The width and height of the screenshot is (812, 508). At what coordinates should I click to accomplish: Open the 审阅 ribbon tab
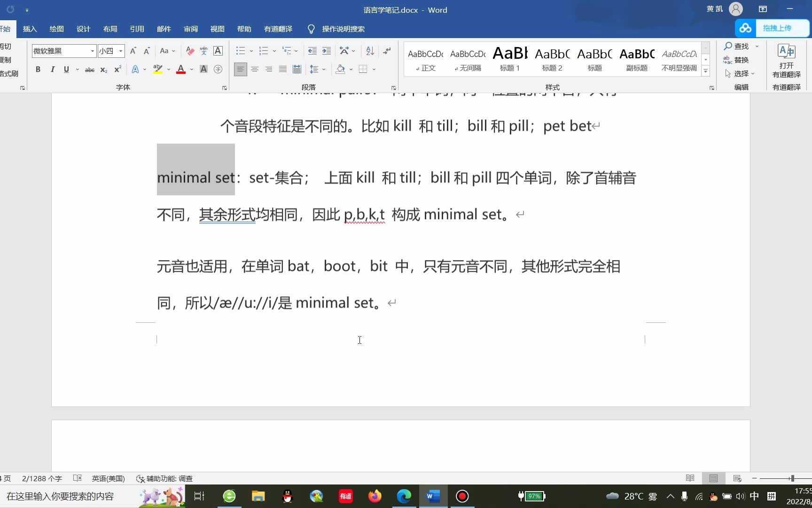pyautogui.click(x=190, y=29)
